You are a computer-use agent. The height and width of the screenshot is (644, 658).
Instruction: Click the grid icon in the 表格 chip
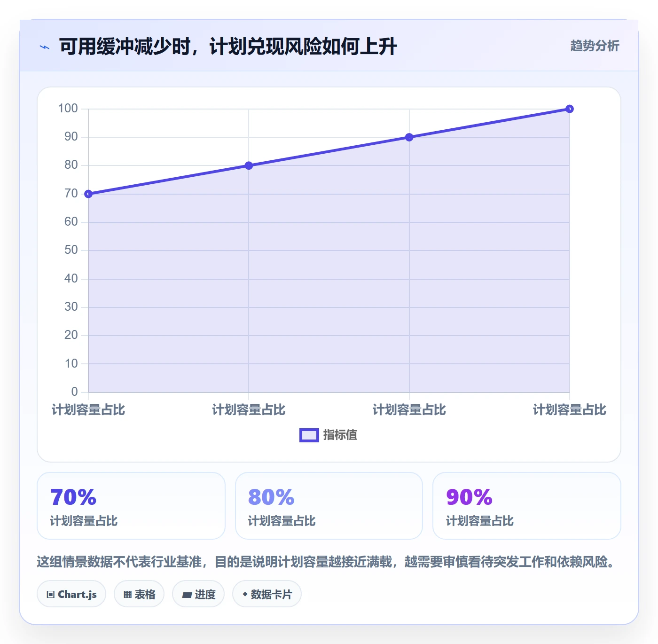(x=127, y=595)
